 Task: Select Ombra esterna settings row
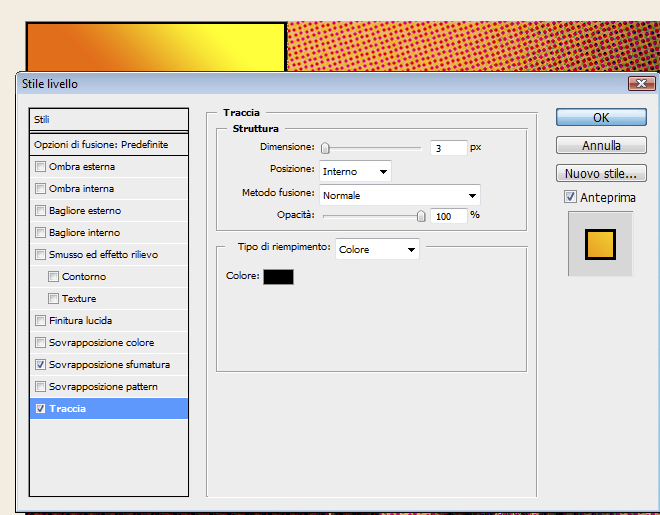pos(109,167)
